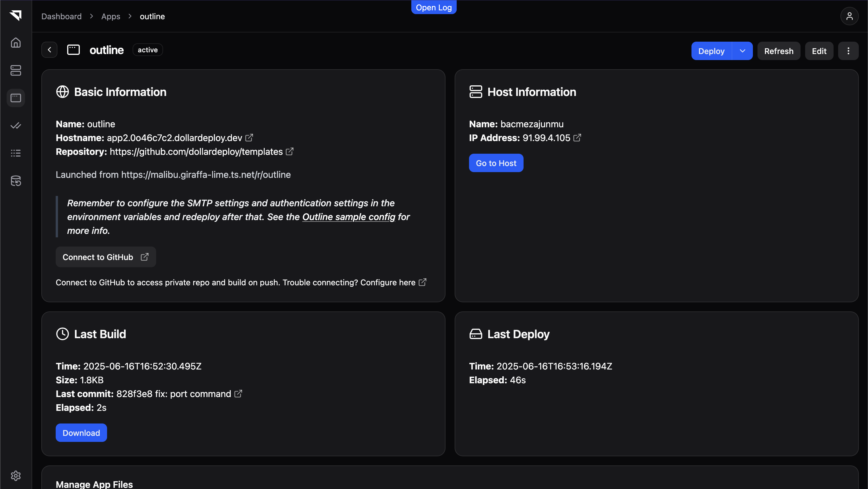The height and width of the screenshot is (489, 868).
Task: Click the Configure here text link
Action: 388,282
